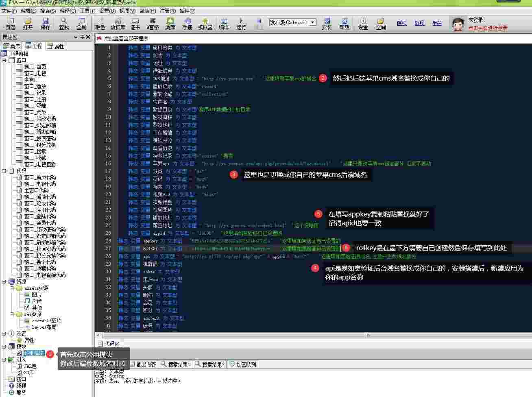Screen dimensions: 532x397
Task: Open the 发布版(Release) build dropdown
Action: 312,22
